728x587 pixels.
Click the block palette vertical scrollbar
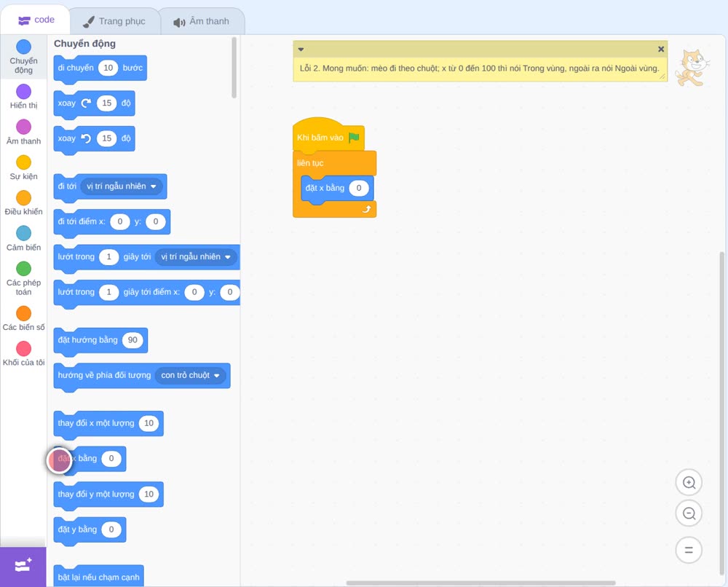(x=234, y=68)
